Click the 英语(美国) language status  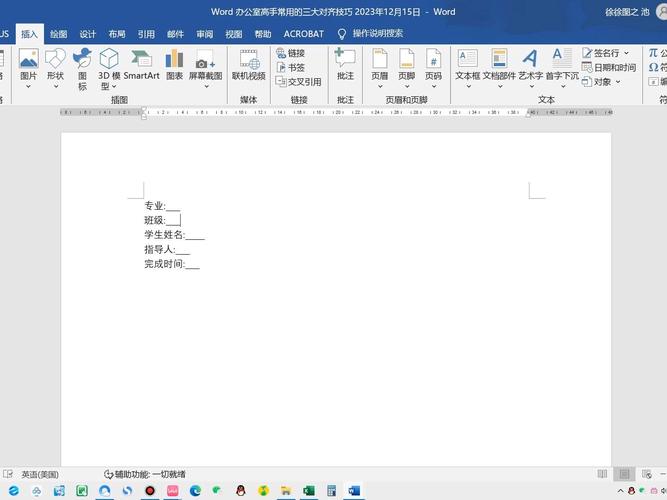pos(40,474)
